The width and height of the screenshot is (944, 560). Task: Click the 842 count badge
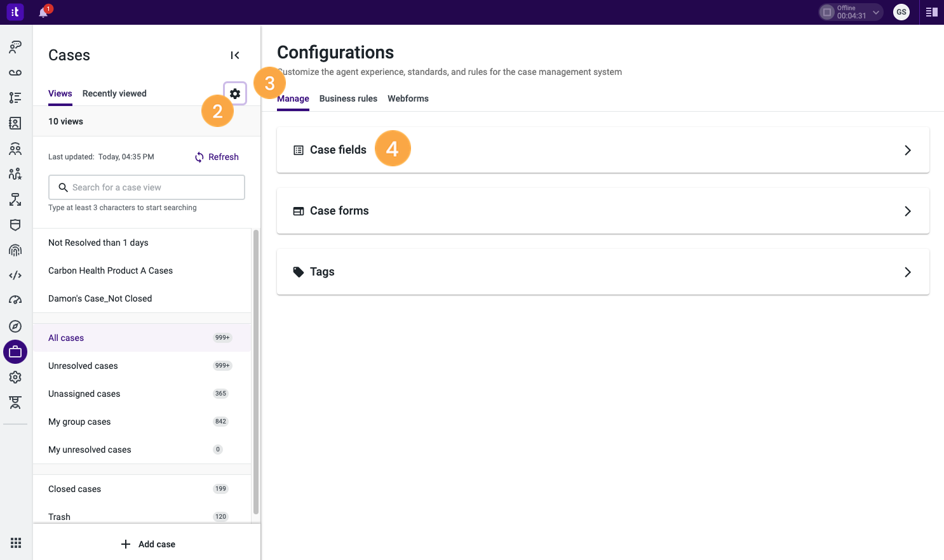coord(220,422)
